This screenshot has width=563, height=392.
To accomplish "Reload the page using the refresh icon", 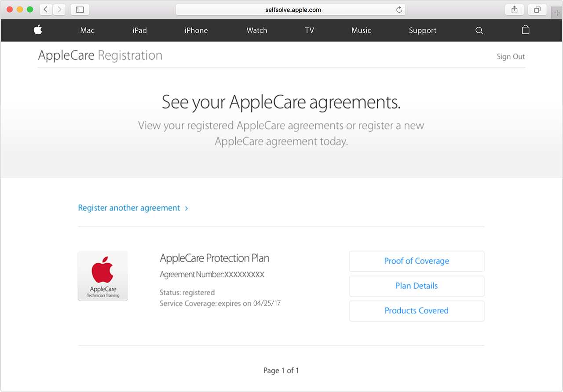I will (399, 9).
